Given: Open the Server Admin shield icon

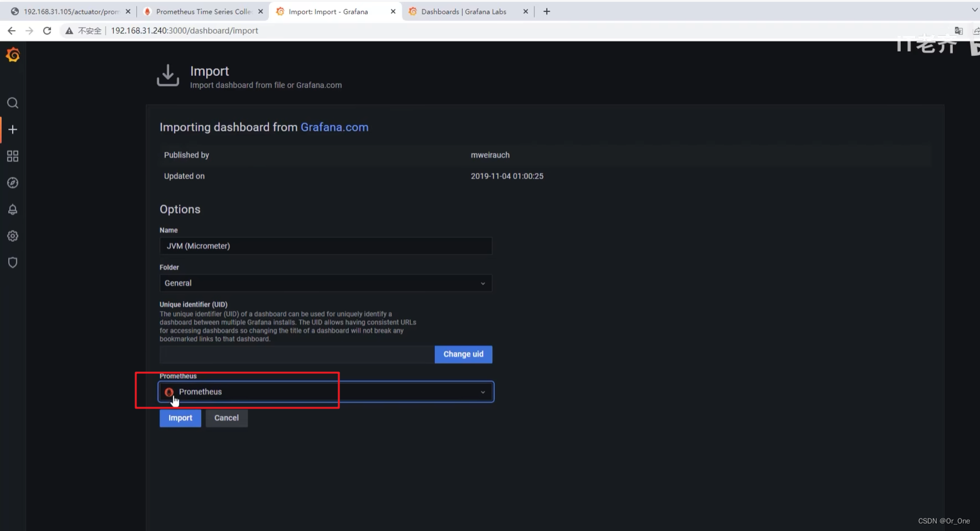Looking at the screenshot, I should (13, 263).
